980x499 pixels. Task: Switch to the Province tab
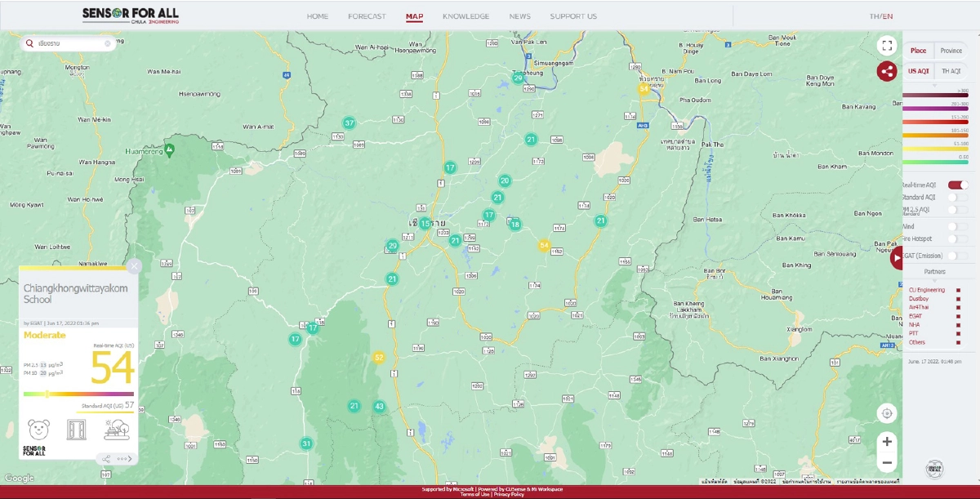[951, 51]
